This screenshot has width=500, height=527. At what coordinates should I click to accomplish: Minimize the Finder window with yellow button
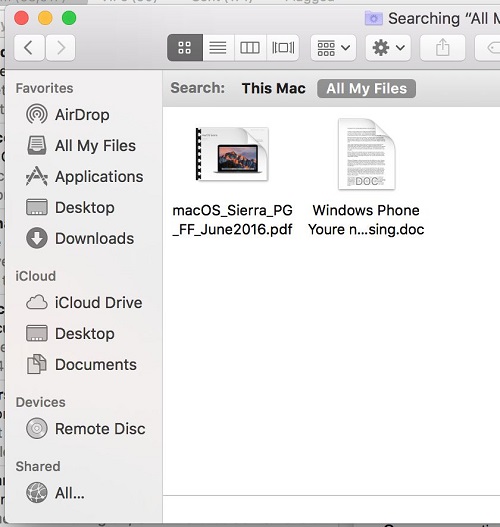[45, 18]
